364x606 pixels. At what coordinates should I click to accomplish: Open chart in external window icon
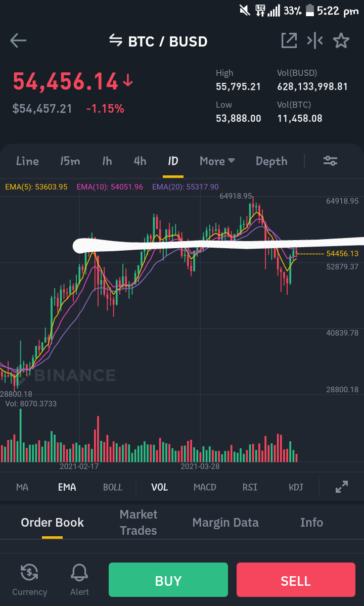(289, 40)
